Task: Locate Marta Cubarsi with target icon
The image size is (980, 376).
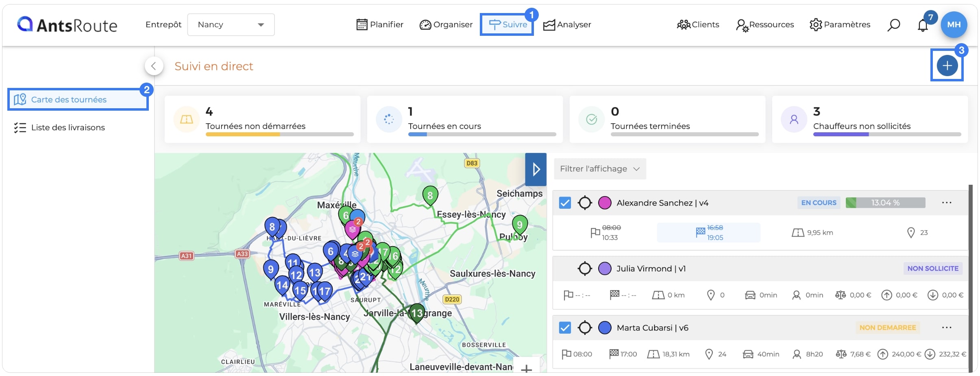Action: (585, 328)
